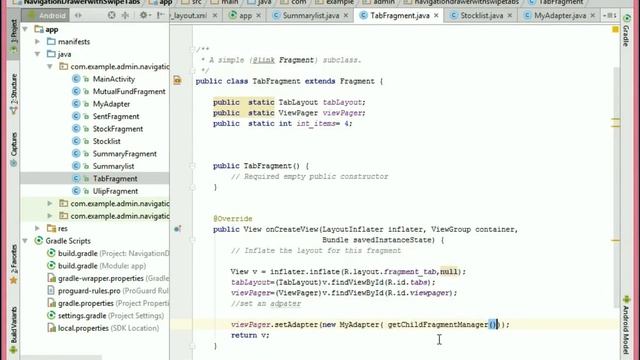Collapse the app module node
The height and width of the screenshot is (360, 640).
pos(25,29)
